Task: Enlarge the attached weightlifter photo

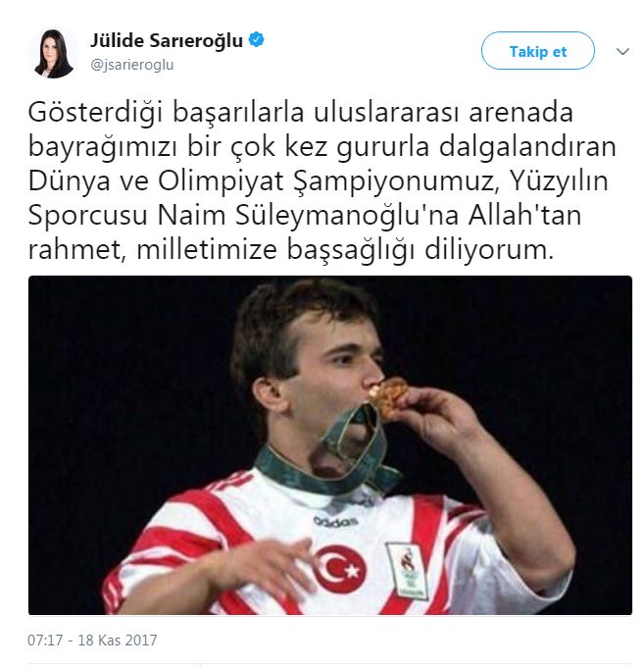Action: point(330,445)
